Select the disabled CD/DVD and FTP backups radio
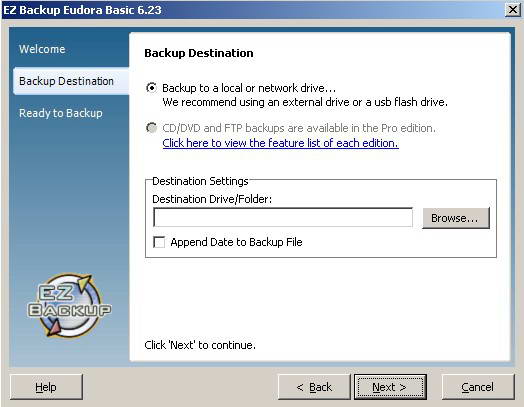Image resolution: width=524 pixels, height=407 pixels. (151, 128)
